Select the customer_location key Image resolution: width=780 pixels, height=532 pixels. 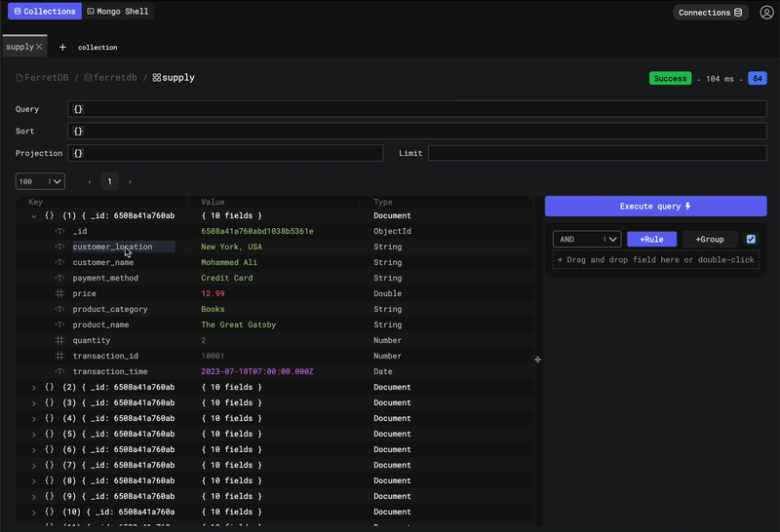point(112,247)
